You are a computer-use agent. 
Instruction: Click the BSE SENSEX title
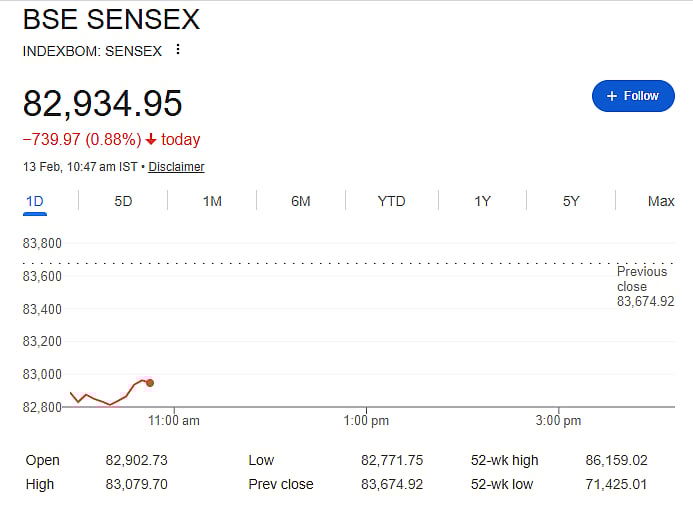pyautogui.click(x=111, y=19)
